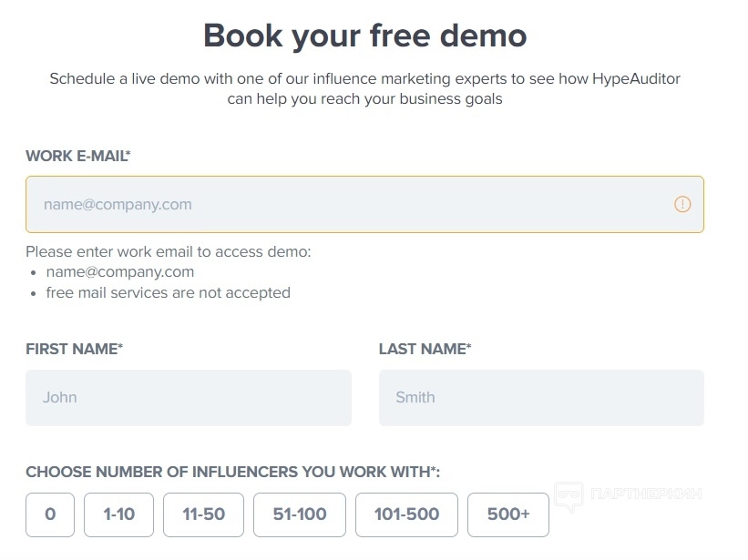This screenshot has width=748, height=560.
Task: Select the "51-100" influencers option
Action: click(300, 514)
